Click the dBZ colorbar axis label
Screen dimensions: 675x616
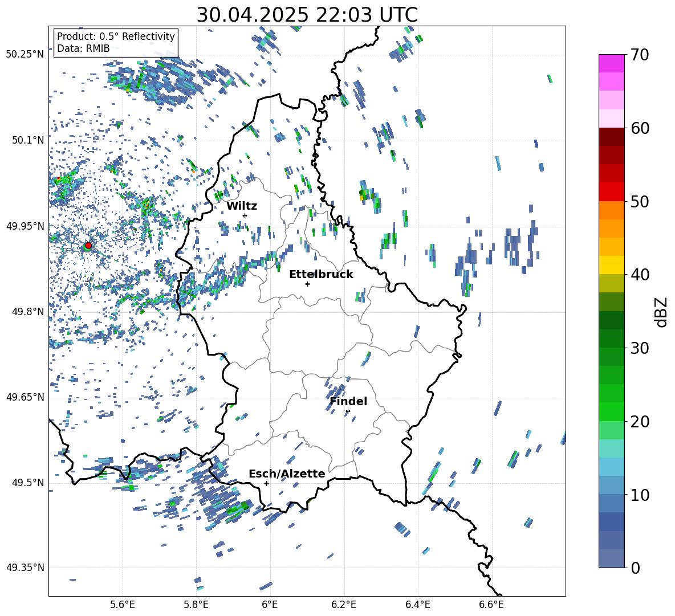click(661, 312)
